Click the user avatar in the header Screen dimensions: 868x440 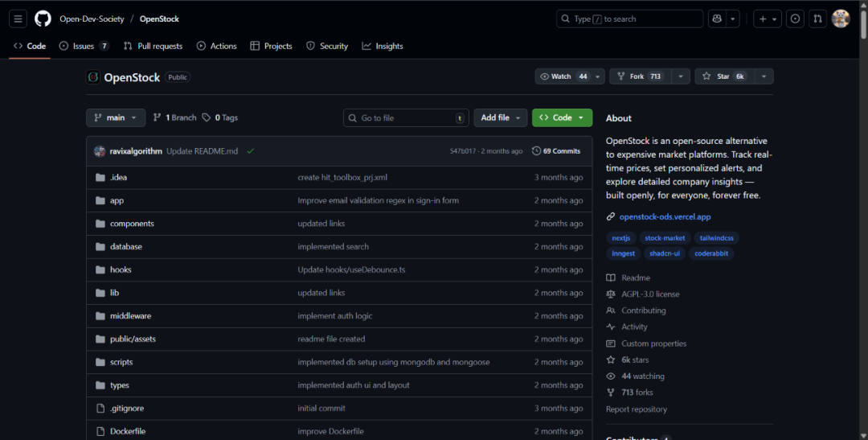tap(841, 19)
